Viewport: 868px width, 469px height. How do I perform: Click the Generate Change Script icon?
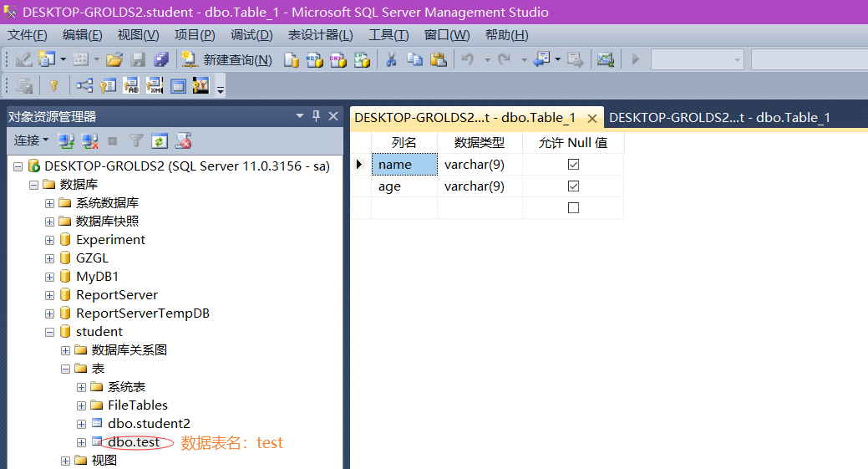[x=23, y=86]
